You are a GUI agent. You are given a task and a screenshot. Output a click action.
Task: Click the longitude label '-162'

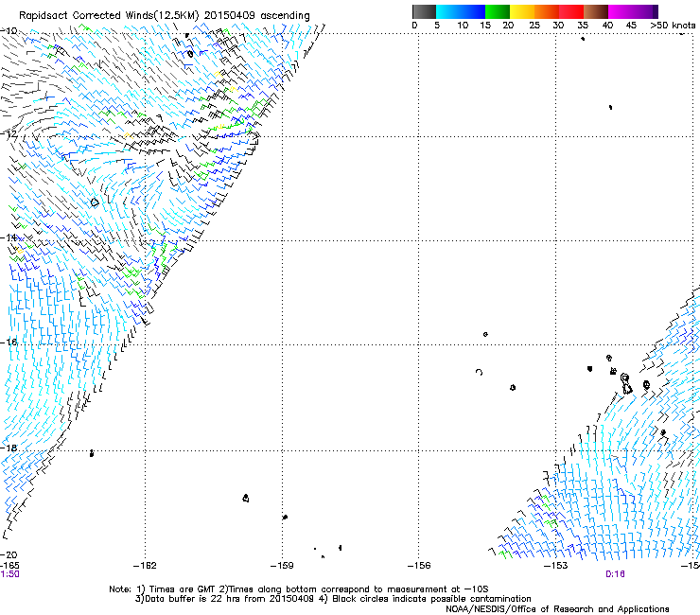pyautogui.click(x=145, y=566)
